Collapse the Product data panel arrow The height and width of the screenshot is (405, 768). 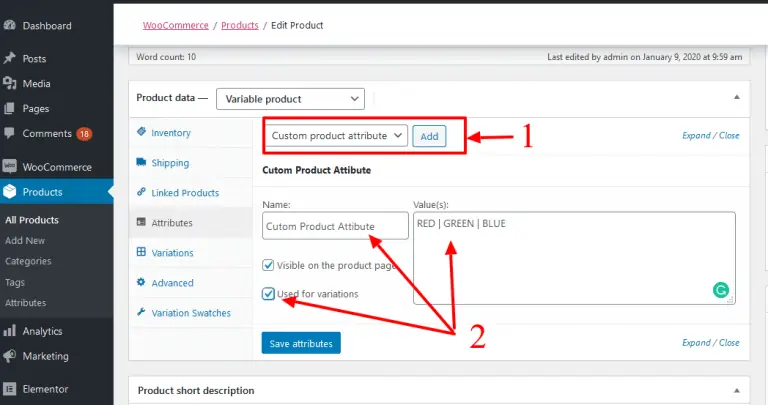(736, 97)
